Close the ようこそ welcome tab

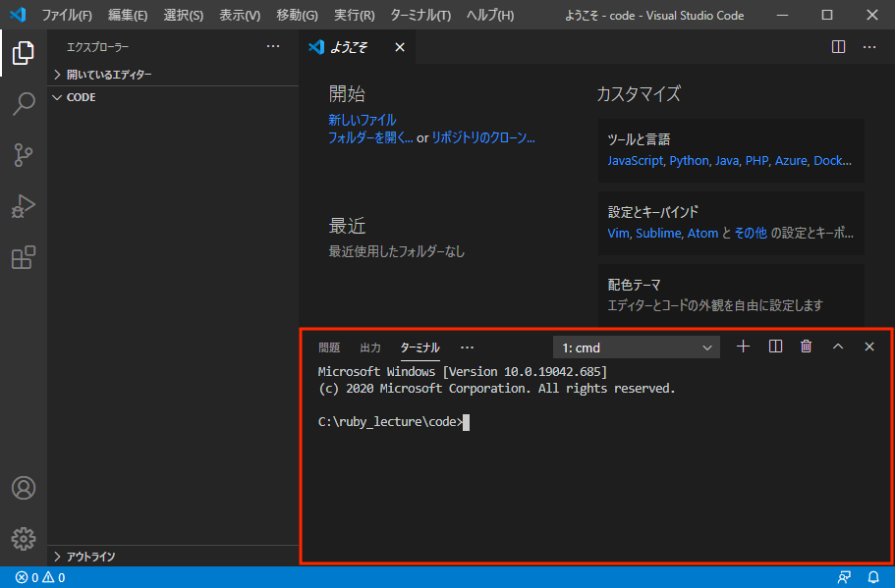click(400, 47)
